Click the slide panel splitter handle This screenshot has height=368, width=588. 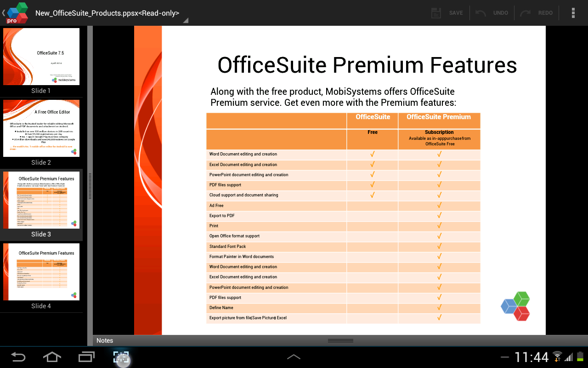(x=90, y=185)
